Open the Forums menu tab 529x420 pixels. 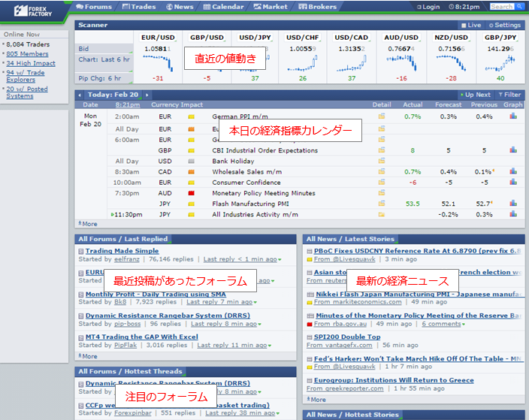point(94,7)
